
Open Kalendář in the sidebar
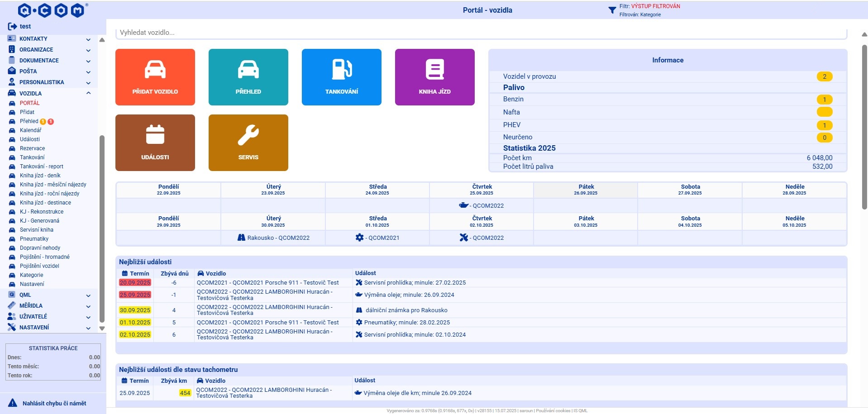click(x=30, y=130)
